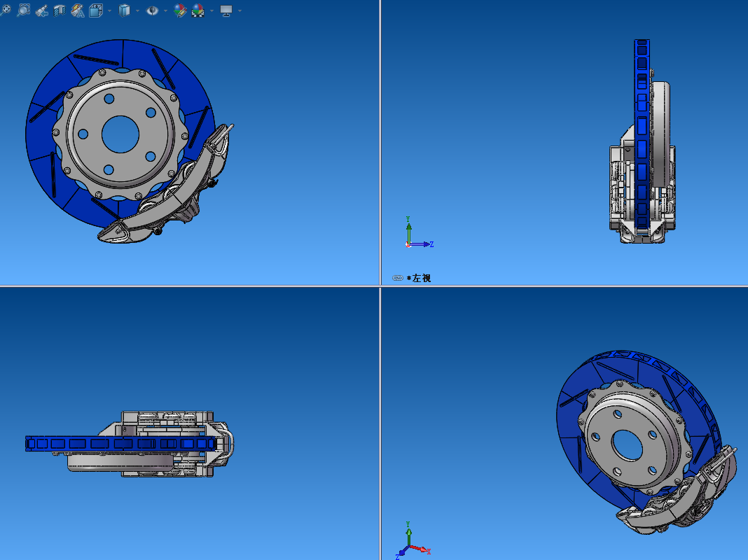Click the coordinate triad in left view

tap(420, 232)
